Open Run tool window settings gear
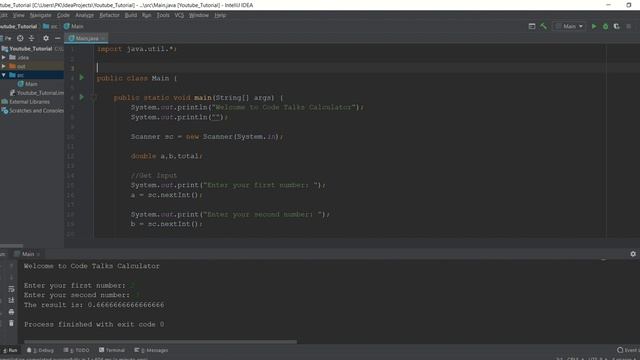 633,254
